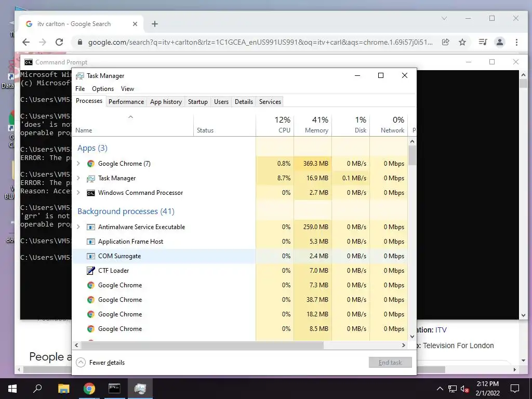Open Chrome three-dot menu
Viewport: 532px width, 399px height.
(x=516, y=42)
